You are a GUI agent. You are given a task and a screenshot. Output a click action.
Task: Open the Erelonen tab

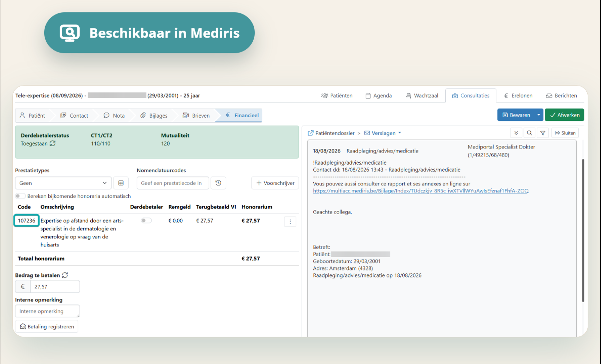coord(518,95)
